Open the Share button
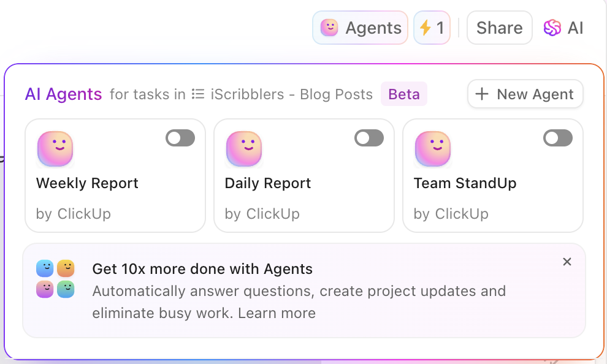 (x=499, y=28)
